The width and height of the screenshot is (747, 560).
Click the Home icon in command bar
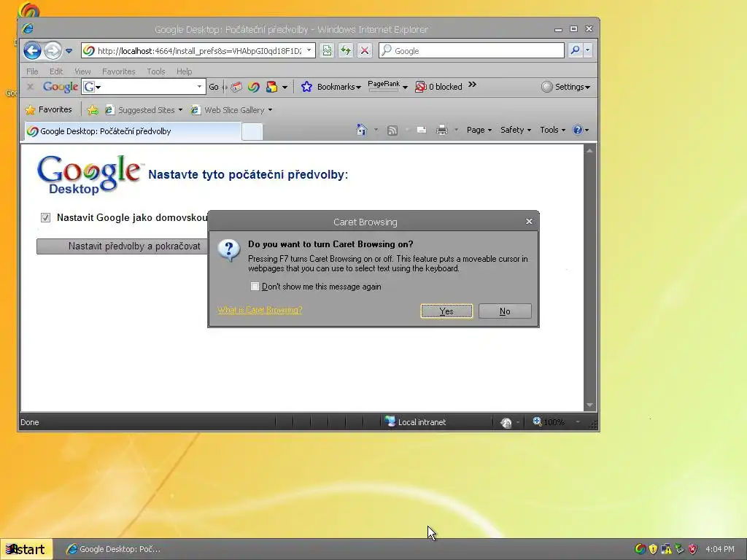point(362,130)
